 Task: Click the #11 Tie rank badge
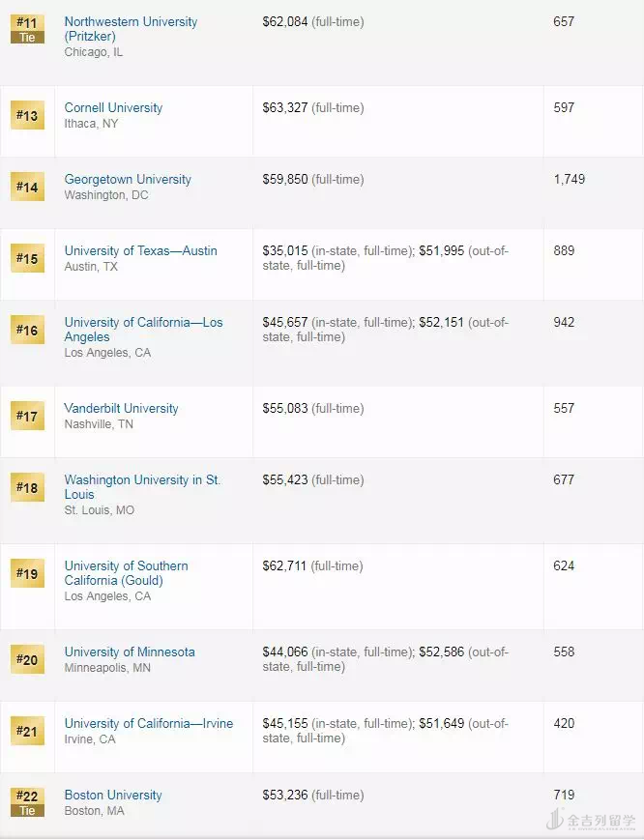click(27, 29)
